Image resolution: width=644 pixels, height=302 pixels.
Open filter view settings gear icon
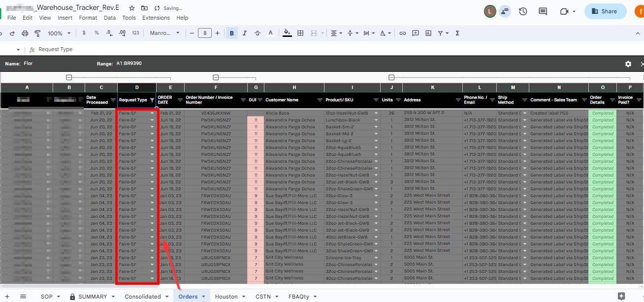coord(628,64)
